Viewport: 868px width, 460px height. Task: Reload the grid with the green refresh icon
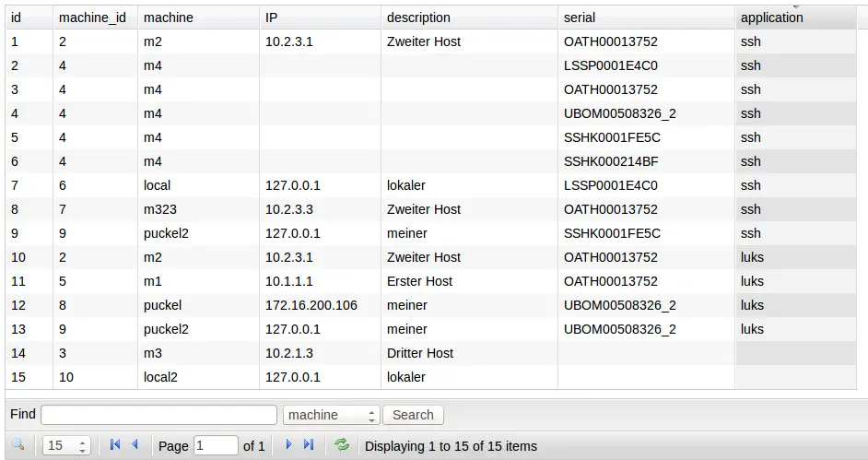342,444
